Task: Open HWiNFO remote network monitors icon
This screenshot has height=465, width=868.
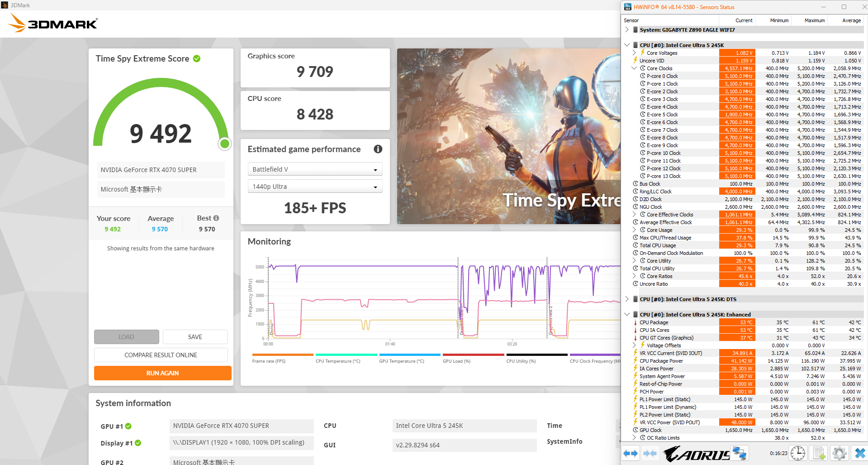Action: pyautogui.click(x=740, y=453)
